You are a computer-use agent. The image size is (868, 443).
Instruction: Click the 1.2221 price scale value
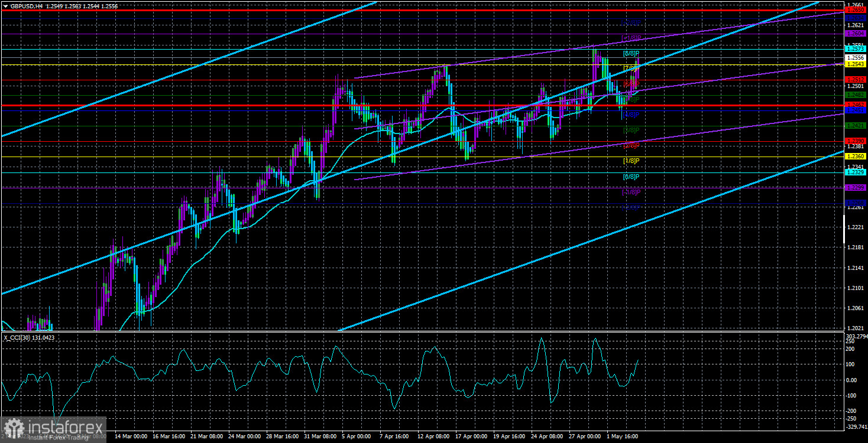(x=855, y=227)
